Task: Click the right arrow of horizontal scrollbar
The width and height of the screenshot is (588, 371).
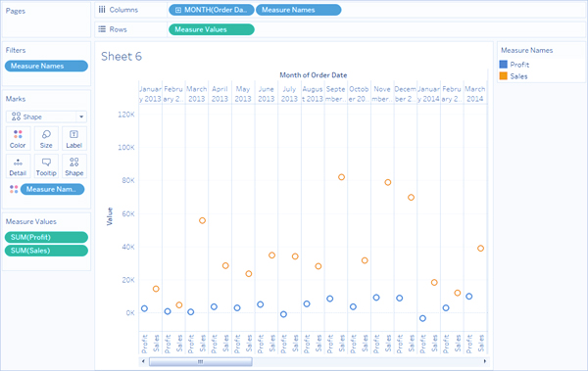Action: coord(484,361)
